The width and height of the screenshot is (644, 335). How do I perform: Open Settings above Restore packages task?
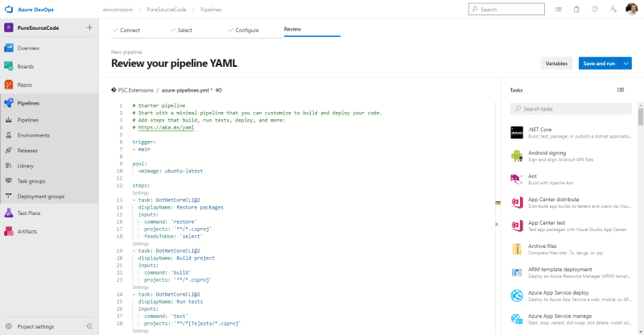click(x=140, y=192)
